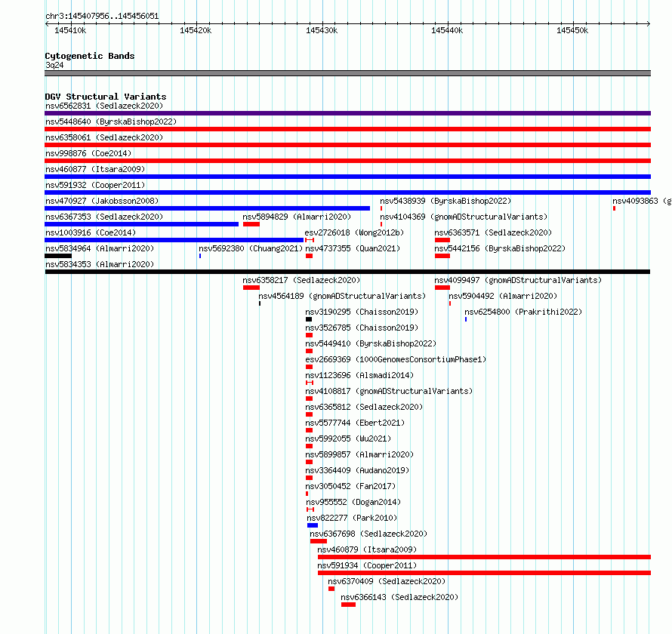Click the nsv591932 (Cooper2011) label
This screenshot has width=672, height=634.
click(x=95, y=185)
